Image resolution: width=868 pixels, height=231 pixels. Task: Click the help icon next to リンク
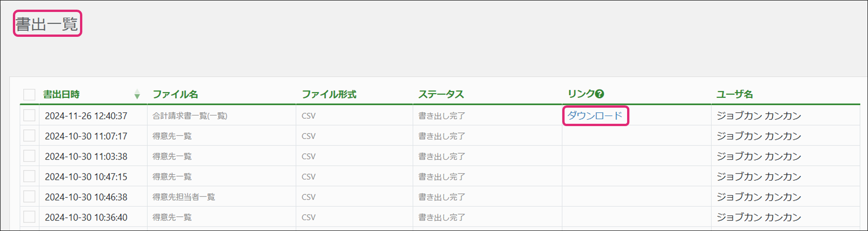[x=600, y=94]
